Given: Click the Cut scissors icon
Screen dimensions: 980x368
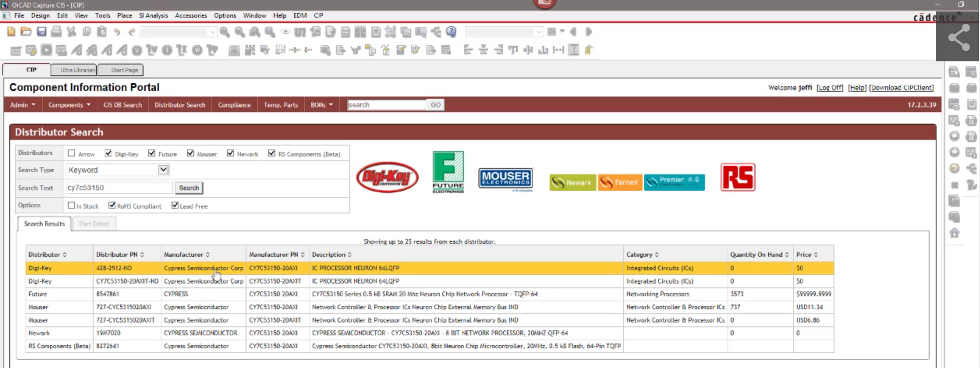Looking at the screenshot, I should (x=72, y=32).
